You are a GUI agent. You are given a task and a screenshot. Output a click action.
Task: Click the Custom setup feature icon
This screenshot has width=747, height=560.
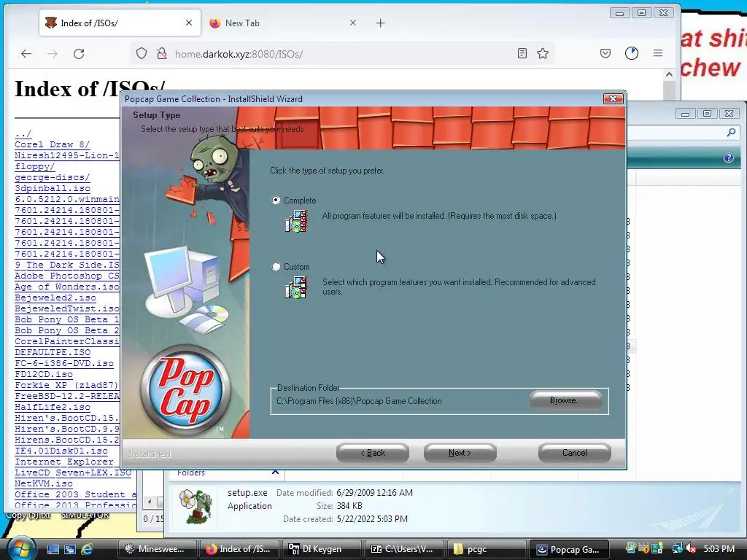pyautogui.click(x=296, y=287)
